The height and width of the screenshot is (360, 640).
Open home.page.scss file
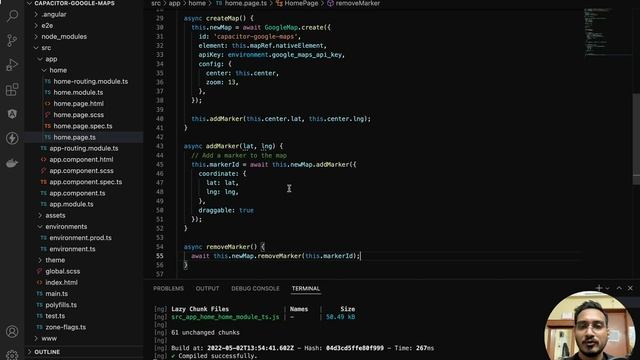click(78, 115)
